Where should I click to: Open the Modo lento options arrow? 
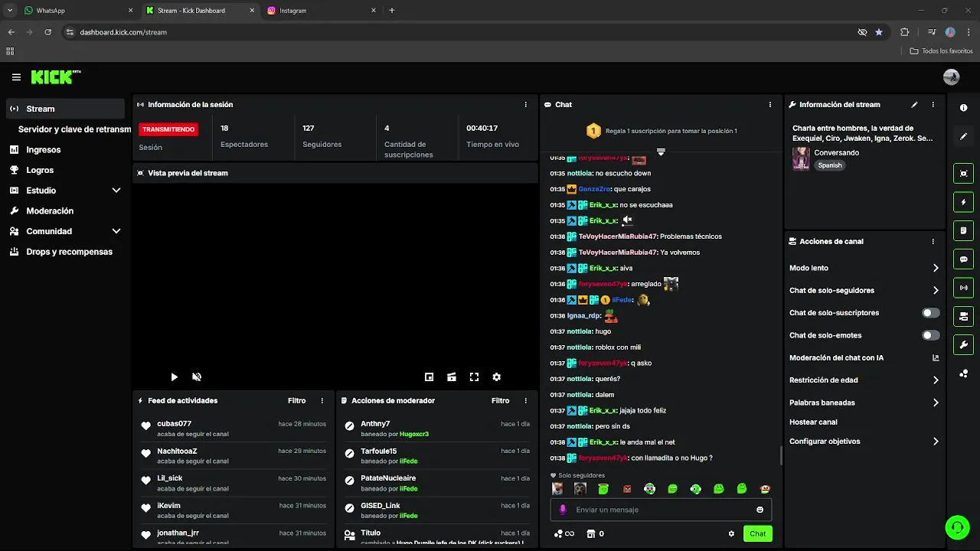(935, 269)
